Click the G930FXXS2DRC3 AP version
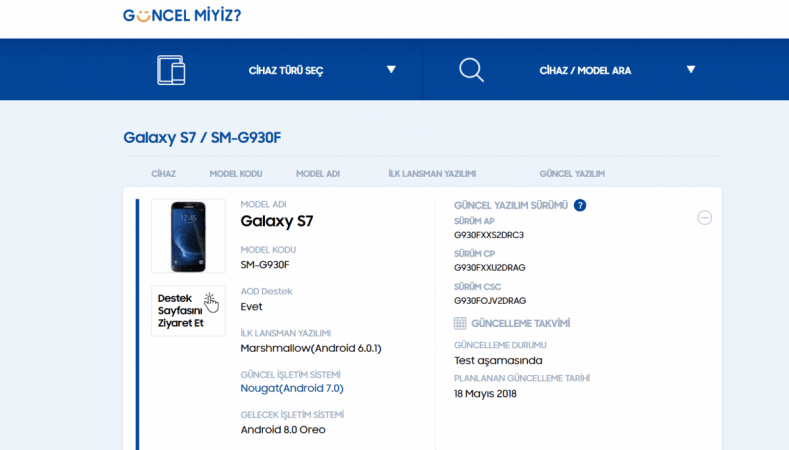The image size is (789, 450). click(489, 235)
